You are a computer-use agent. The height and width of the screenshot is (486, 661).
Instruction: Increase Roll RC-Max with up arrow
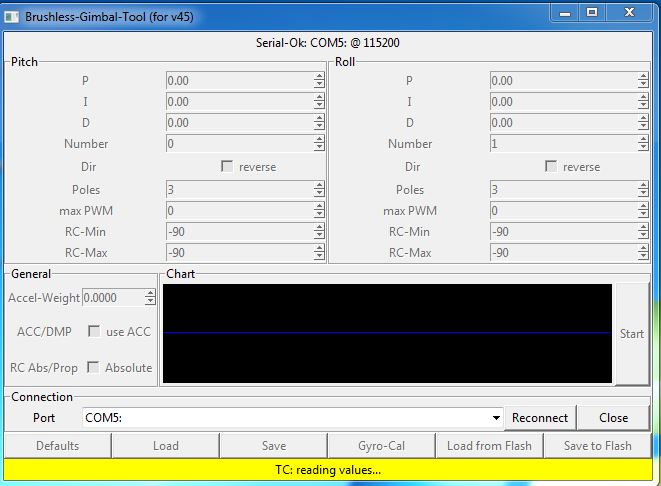pos(643,248)
